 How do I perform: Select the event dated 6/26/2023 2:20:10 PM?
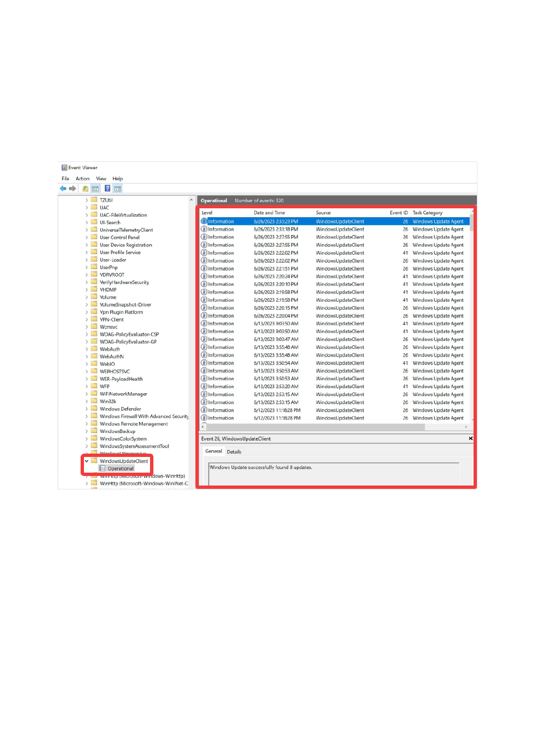[x=335, y=284]
